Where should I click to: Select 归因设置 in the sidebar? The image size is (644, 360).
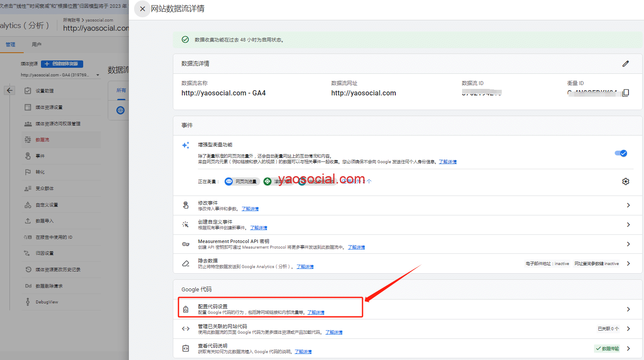pyautogui.click(x=44, y=253)
